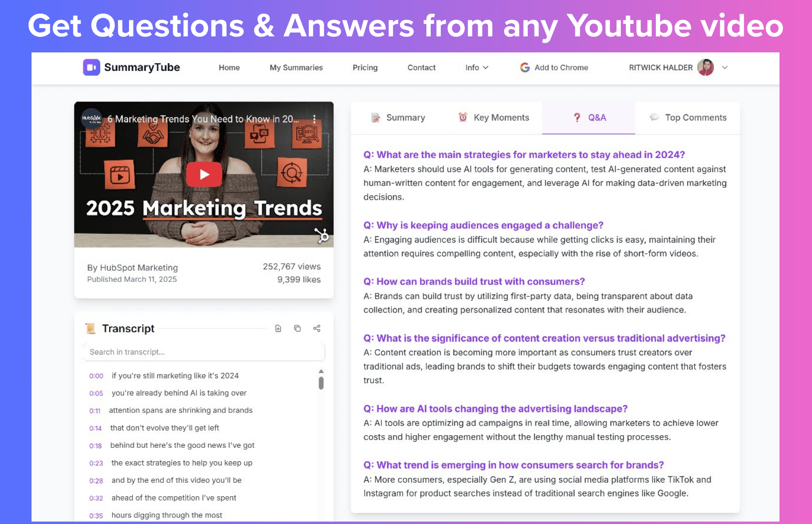Jump to transcript timestamp 0:32
Screen dimensions: 812x524
96,498
